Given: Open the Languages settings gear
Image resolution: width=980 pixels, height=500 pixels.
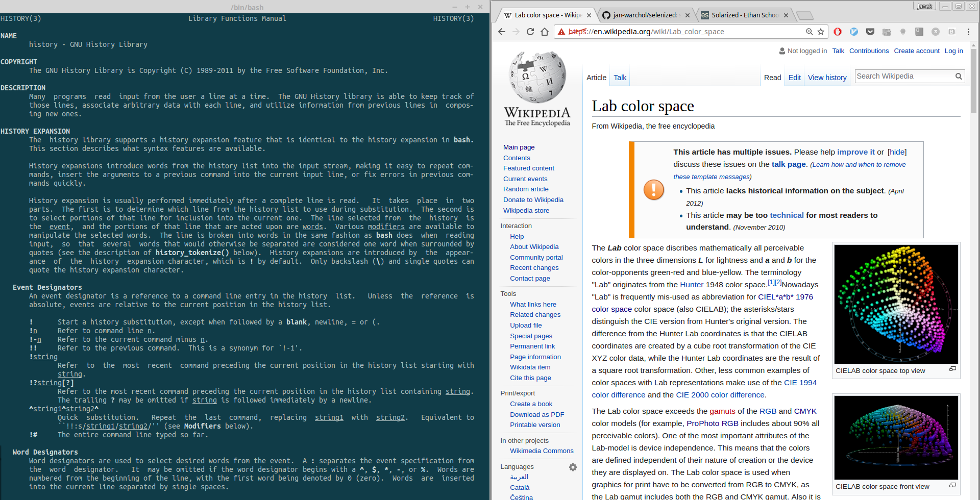Looking at the screenshot, I should click(x=573, y=467).
